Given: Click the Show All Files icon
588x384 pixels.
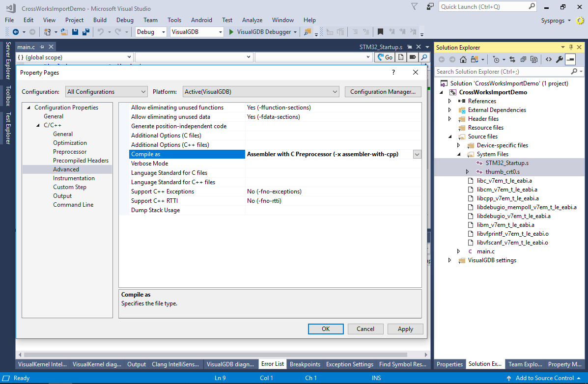Looking at the screenshot, I should point(534,59).
